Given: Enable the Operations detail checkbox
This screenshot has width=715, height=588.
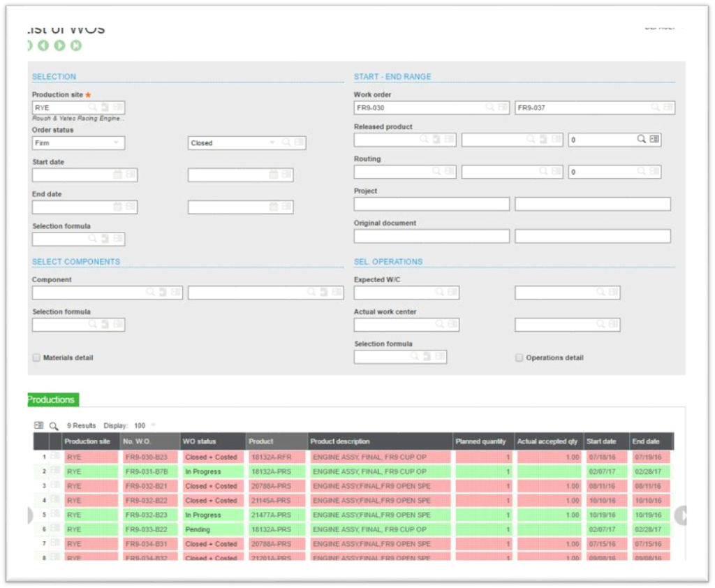Looking at the screenshot, I should [x=519, y=358].
